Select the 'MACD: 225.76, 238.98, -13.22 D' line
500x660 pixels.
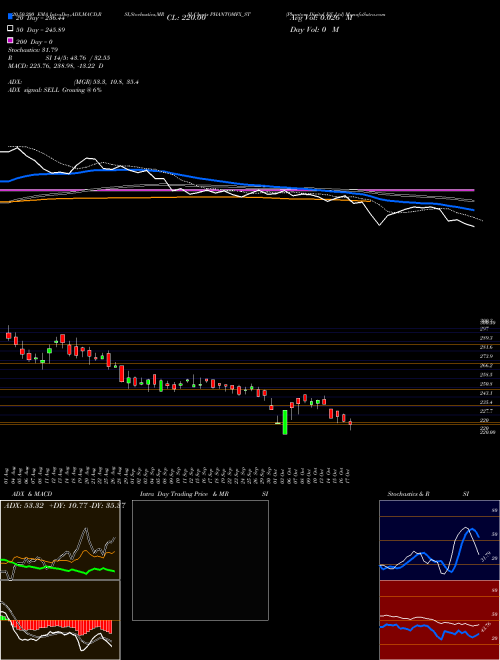point(56,66)
